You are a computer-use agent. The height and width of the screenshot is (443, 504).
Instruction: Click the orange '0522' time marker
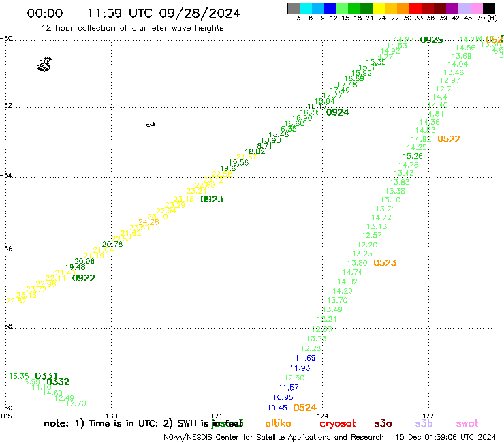pyautogui.click(x=449, y=139)
